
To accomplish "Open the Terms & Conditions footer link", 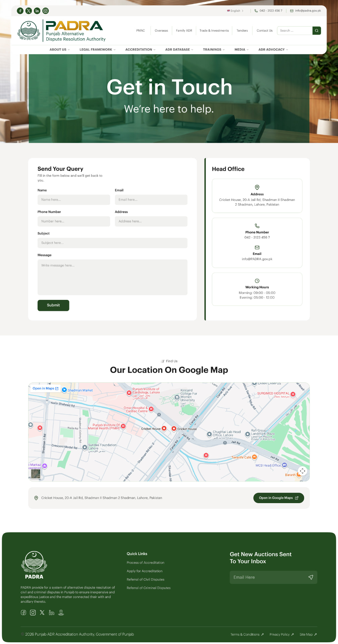I will (x=247, y=635).
